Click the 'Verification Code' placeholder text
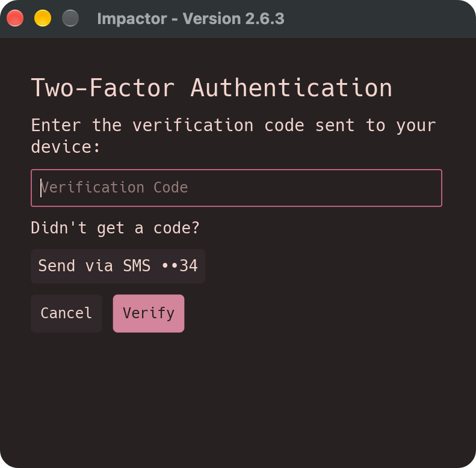 coord(114,187)
